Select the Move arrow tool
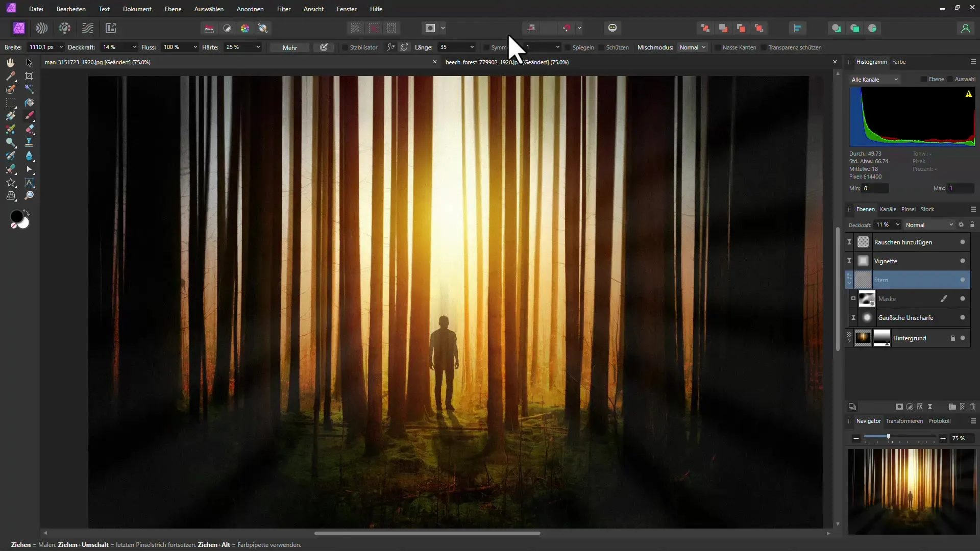This screenshot has width=980, height=551. point(29,62)
